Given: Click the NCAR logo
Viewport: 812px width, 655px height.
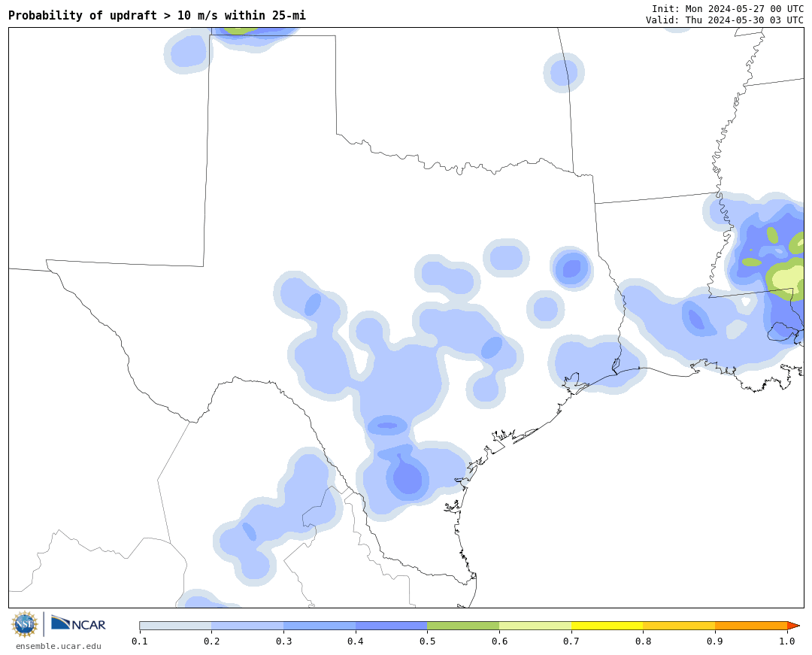Looking at the screenshot, I should tap(78, 624).
